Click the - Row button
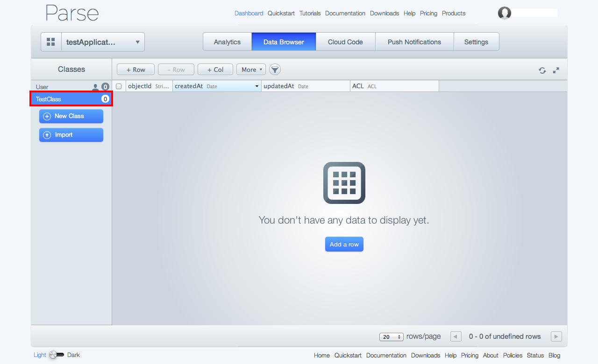 coord(176,70)
